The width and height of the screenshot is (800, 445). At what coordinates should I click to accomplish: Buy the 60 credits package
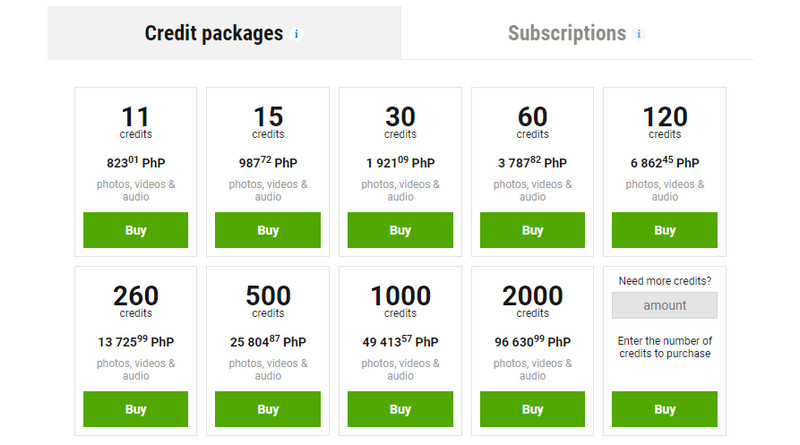click(532, 230)
